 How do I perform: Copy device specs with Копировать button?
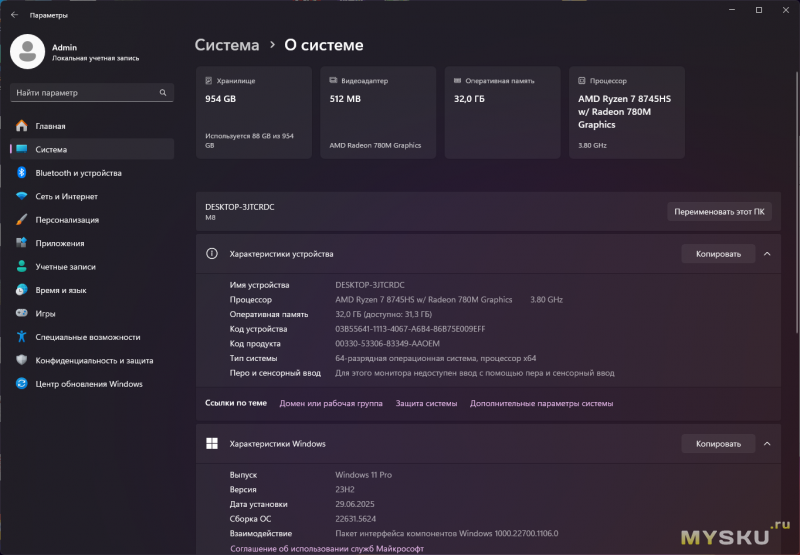[718, 254]
